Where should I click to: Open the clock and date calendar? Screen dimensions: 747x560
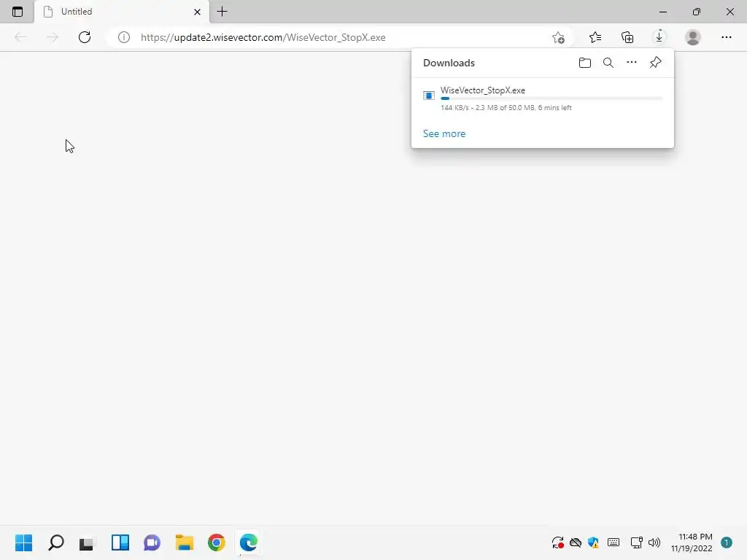click(x=692, y=542)
